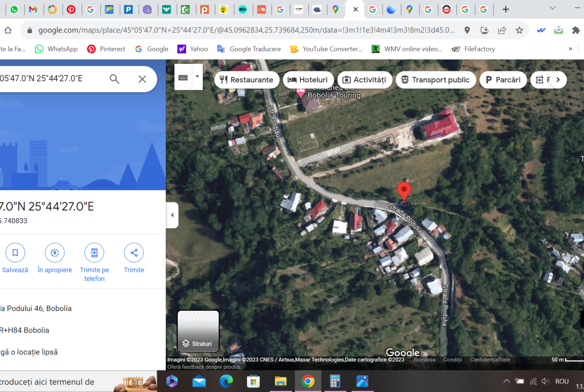Open Microsoft Edge from the taskbar

[226, 382]
